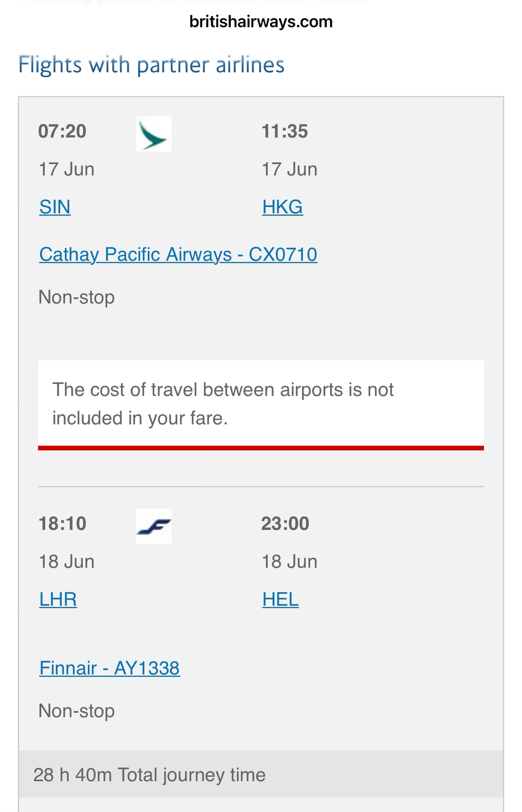Click the 11:35 arrival time
The width and height of the screenshot is (522, 812).
[x=285, y=131]
